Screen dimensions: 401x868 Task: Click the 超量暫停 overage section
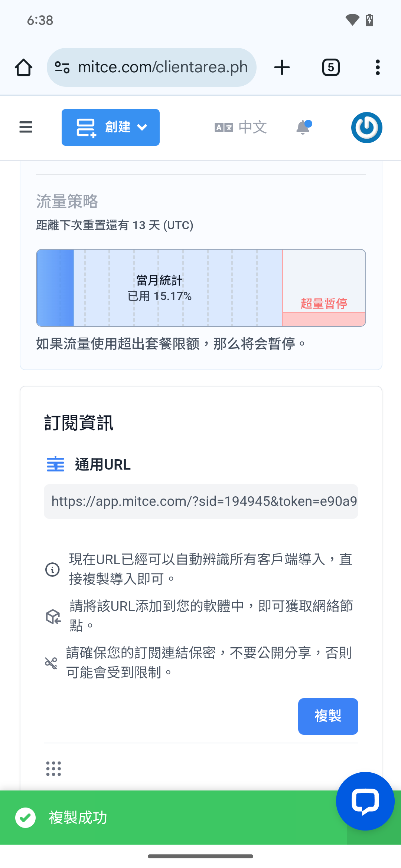tap(324, 288)
